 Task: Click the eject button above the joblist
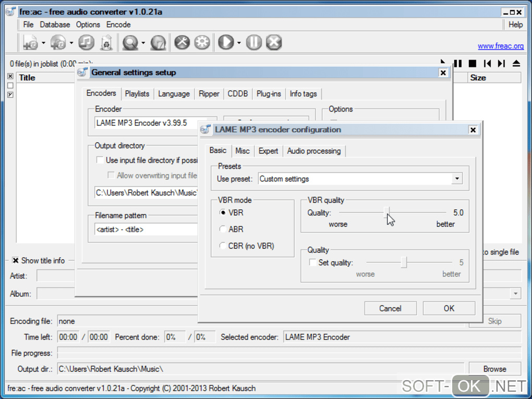pyautogui.click(x=516, y=64)
